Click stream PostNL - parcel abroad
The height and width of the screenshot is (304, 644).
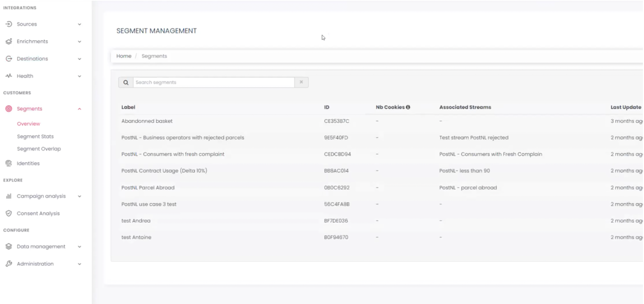coord(468,188)
